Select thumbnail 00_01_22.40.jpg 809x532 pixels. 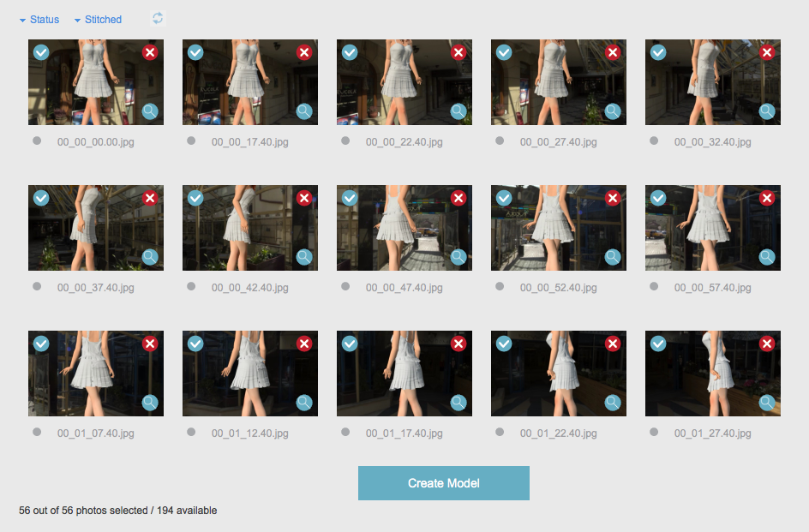tap(559, 374)
